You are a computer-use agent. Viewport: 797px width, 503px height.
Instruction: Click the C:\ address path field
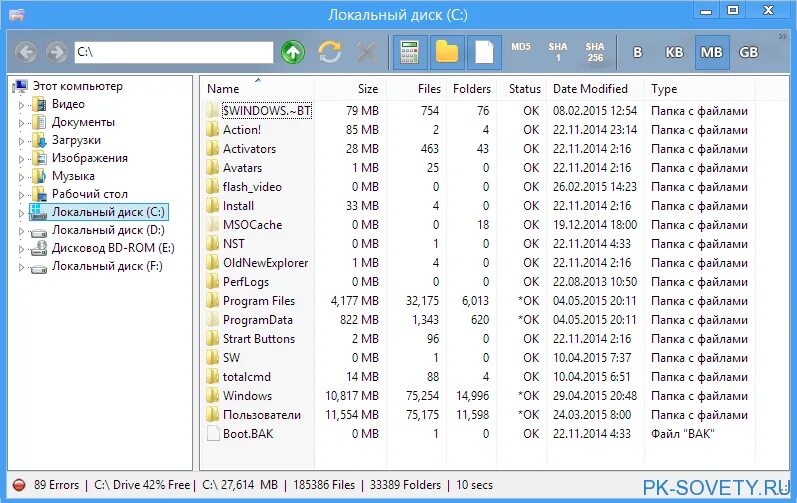[174, 52]
